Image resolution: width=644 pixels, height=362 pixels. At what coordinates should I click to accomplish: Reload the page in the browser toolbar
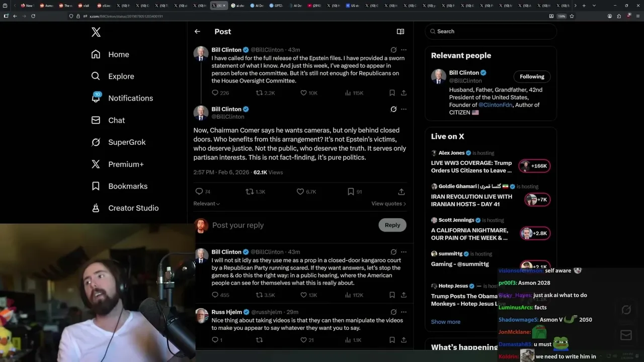[x=33, y=16]
